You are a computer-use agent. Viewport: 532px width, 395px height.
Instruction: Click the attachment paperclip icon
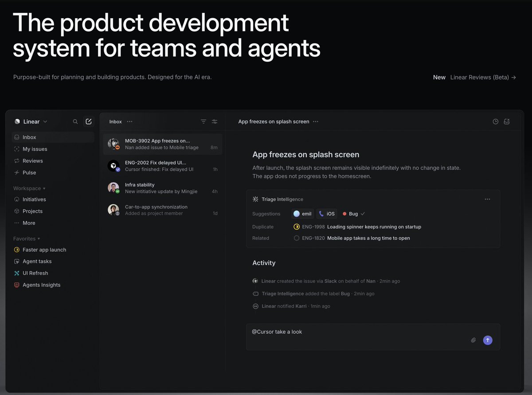pyautogui.click(x=473, y=340)
